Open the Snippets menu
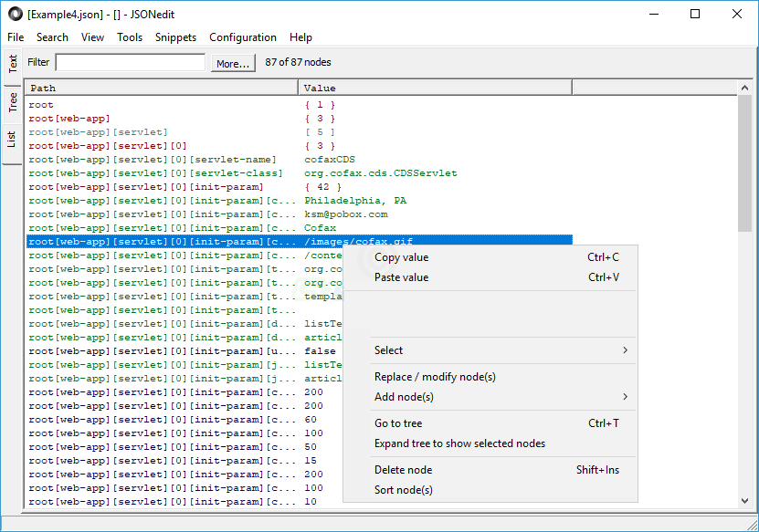Image resolution: width=759 pixels, height=532 pixels. click(175, 37)
